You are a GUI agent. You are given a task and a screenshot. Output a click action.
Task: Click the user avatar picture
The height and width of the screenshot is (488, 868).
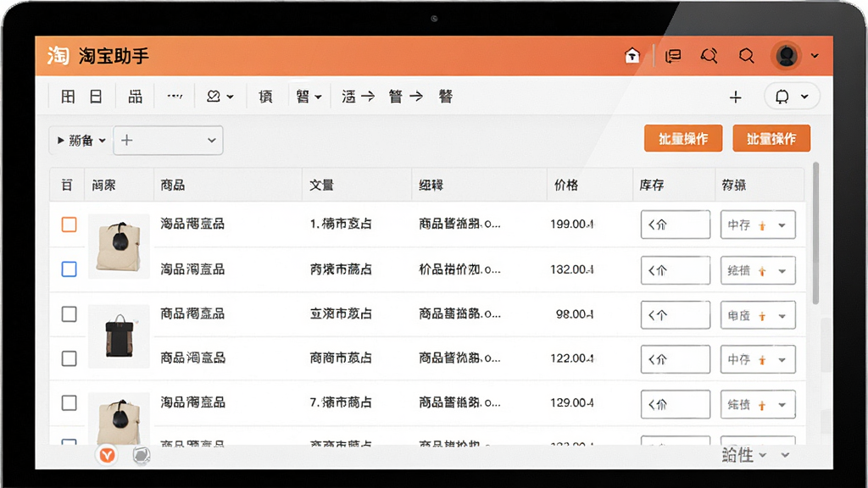pyautogui.click(x=786, y=55)
